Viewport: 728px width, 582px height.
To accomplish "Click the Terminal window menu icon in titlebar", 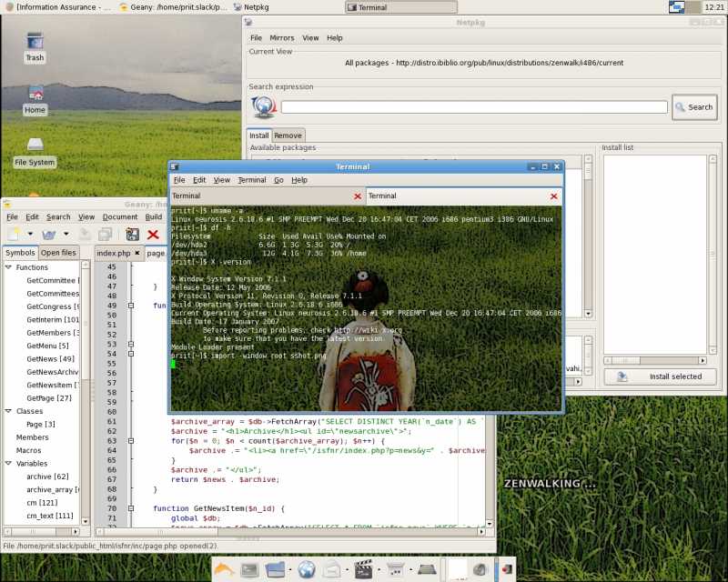I will [x=175, y=166].
